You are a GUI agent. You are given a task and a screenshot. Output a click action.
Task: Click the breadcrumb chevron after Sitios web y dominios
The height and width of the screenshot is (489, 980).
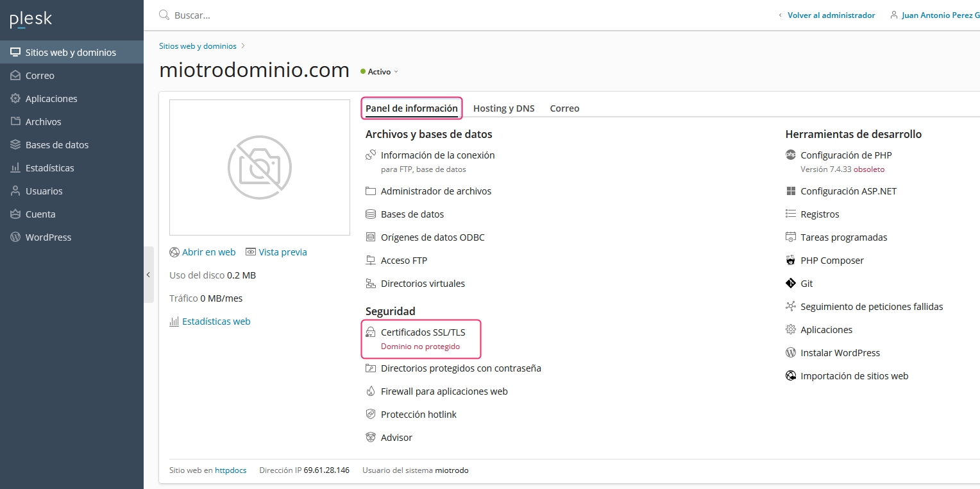[x=244, y=46]
